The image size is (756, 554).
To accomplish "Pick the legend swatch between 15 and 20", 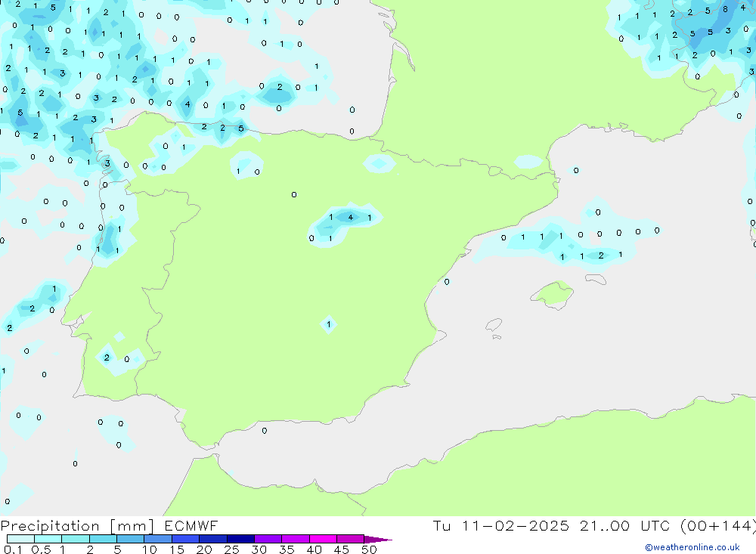I will tap(185, 539).
